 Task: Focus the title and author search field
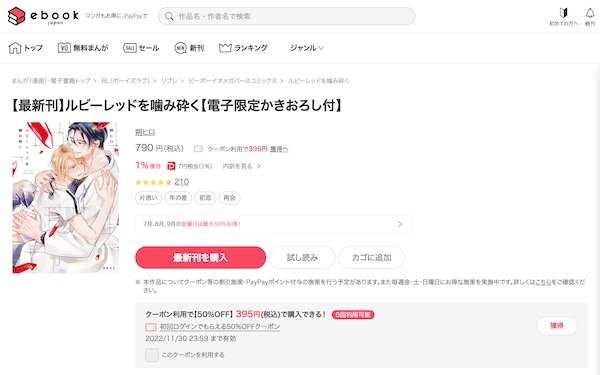pyautogui.click(x=286, y=16)
